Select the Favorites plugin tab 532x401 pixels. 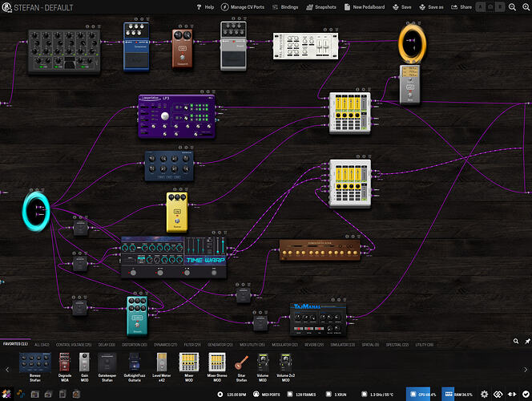(15, 344)
